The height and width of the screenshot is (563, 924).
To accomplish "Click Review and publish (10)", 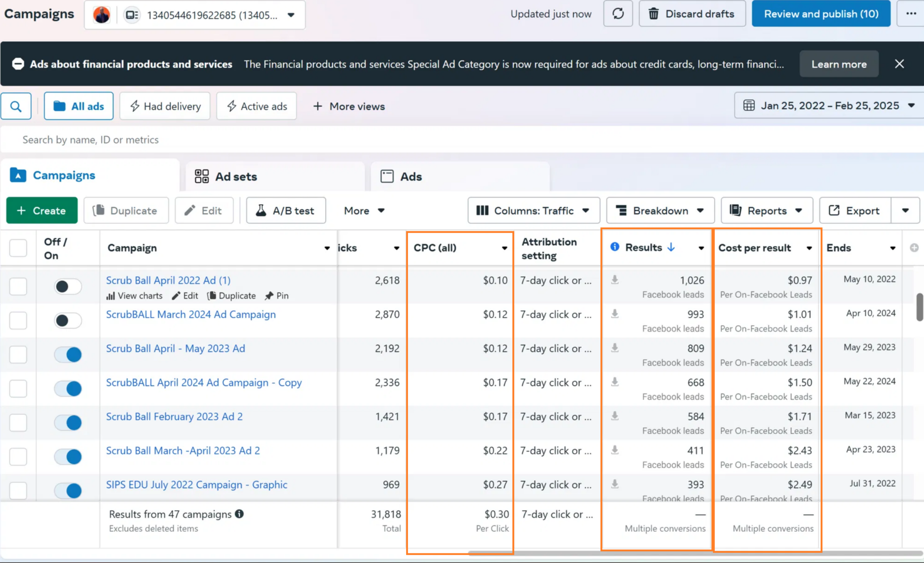I will click(821, 14).
